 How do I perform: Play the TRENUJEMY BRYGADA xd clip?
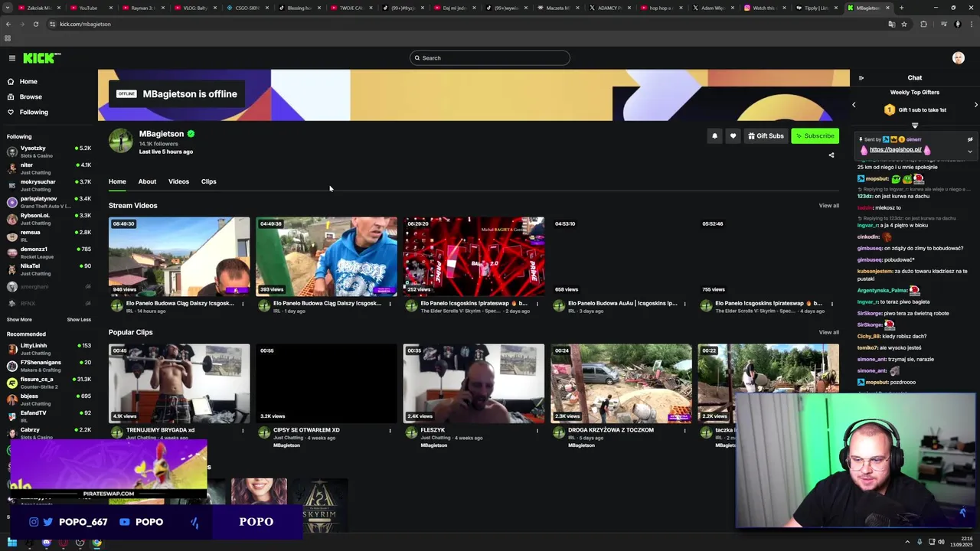tap(179, 383)
